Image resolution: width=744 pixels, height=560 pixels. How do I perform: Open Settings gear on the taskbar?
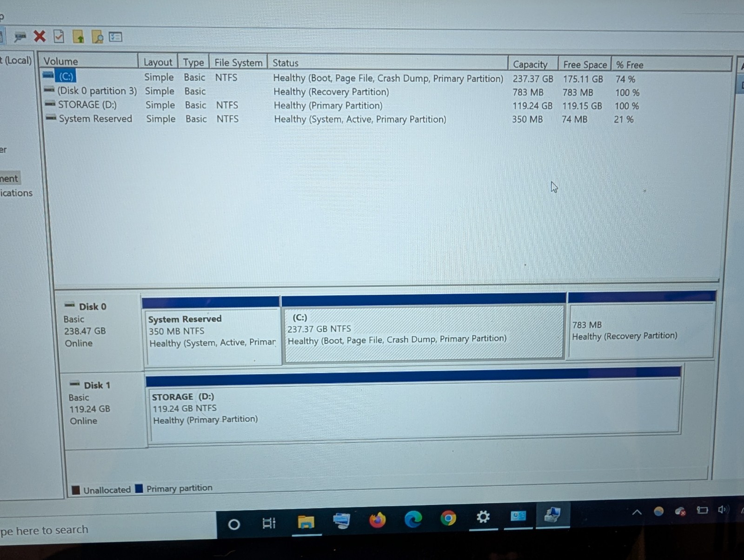click(x=484, y=516)
